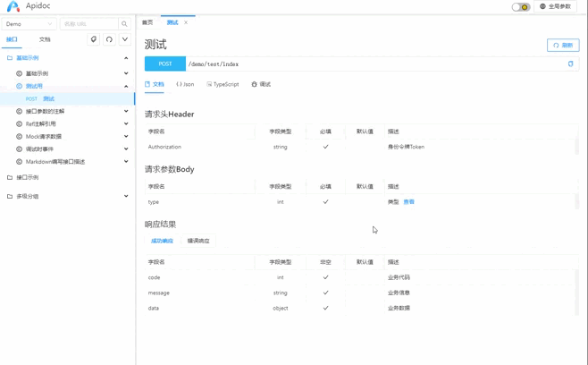
Task: Click the 多级分组 folder icon
Action: (10, 196)
